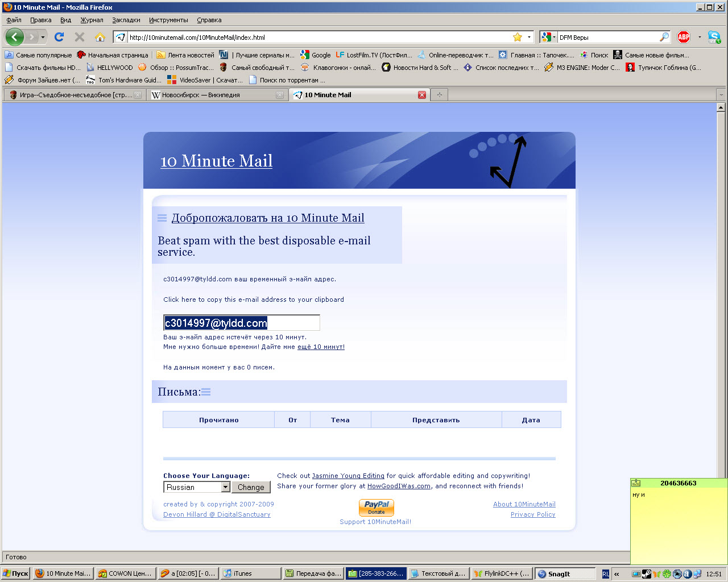
Task: Click the Дата column header
Action: pyautogui.click(x=531, y=420)
